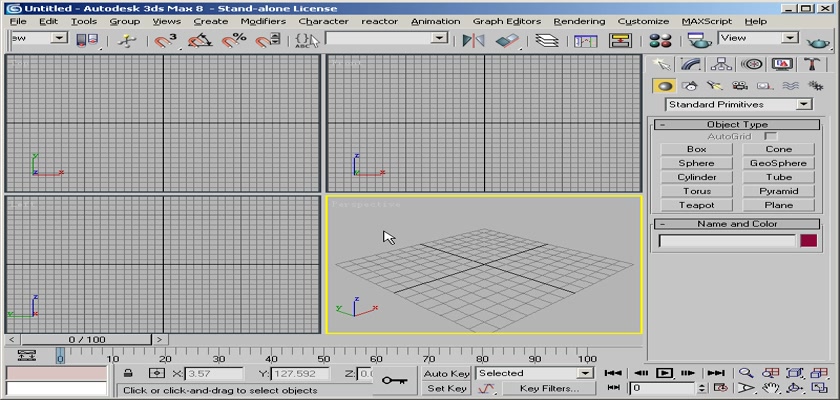840x400 pixels.
Task: Toggle the Spinner Snap icon
Action: 267,40
